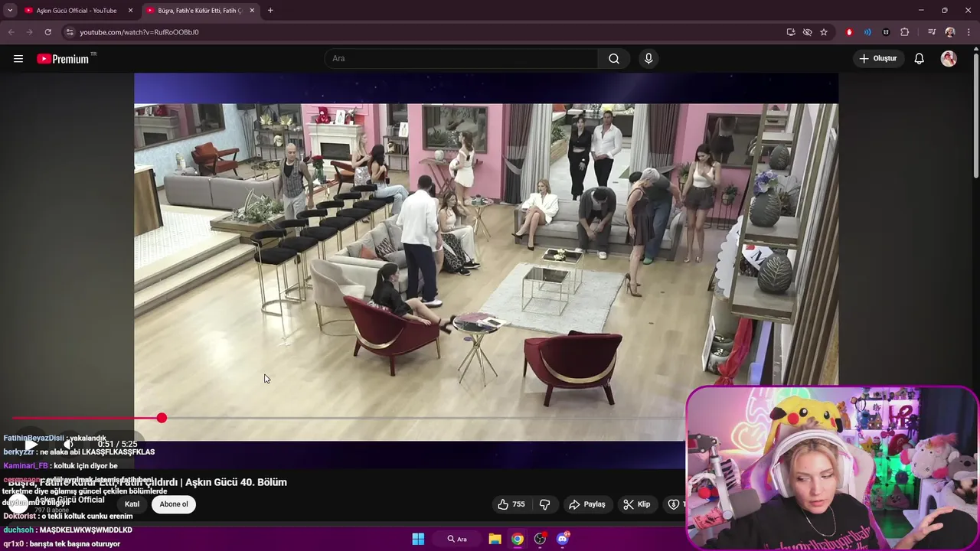Image resolution: width=980 pixels, height=551 pixels.
Task: Click the Chrome taskbar icon
Action: click(518, 539)
